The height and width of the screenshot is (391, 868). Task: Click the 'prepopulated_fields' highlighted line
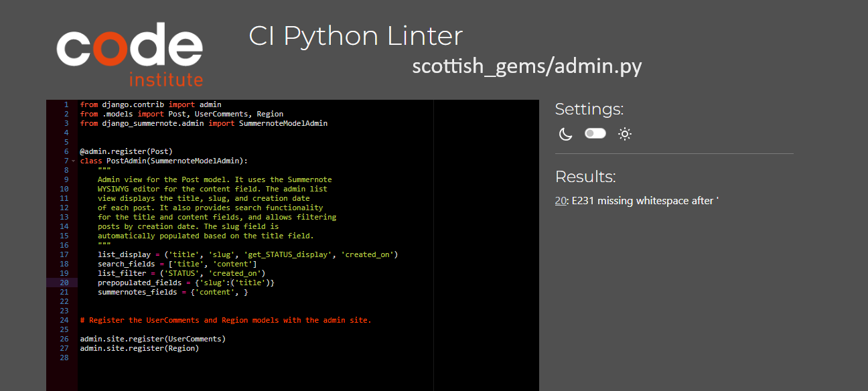tap(186, 283)
